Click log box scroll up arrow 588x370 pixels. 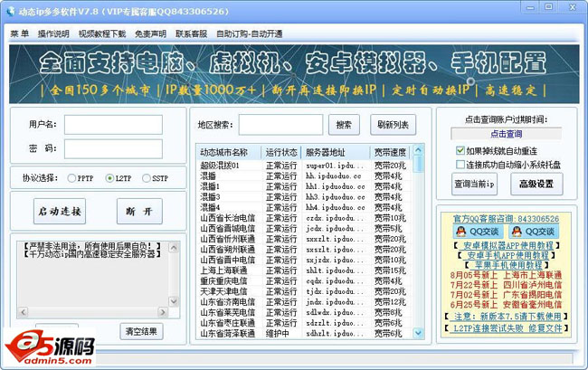click(x=174, y=247)
